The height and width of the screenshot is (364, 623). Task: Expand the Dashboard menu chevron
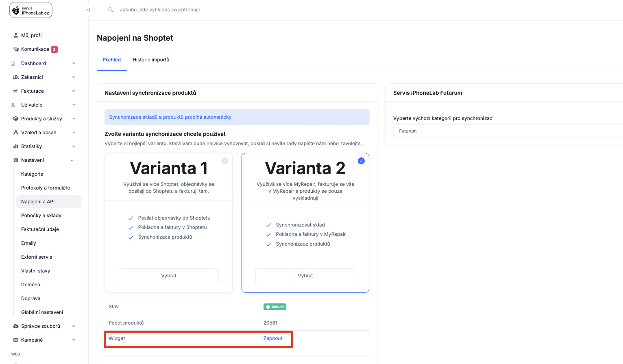(73, 63)
